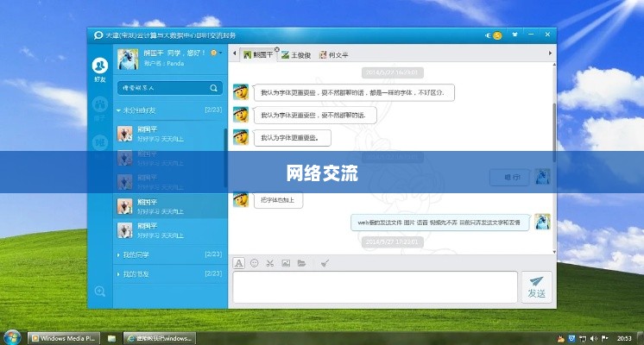Click the volume icon in system tray
Image resolution: width=644 pixels, height=345 pixels.
tap(593, 338)
